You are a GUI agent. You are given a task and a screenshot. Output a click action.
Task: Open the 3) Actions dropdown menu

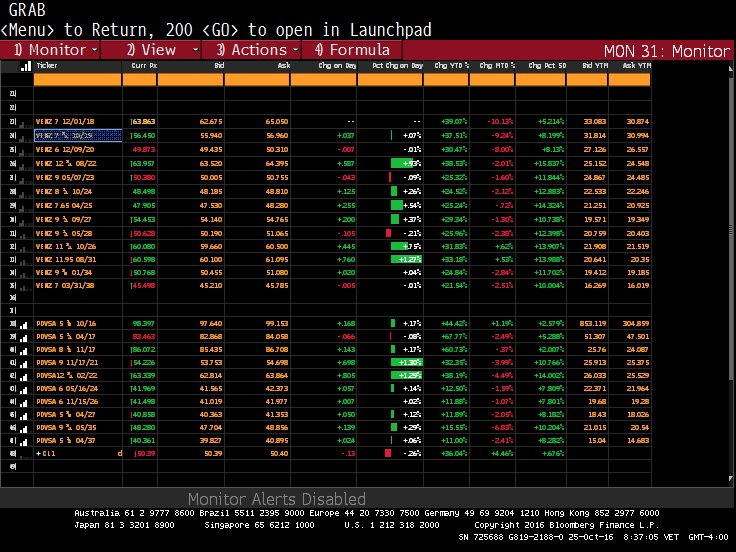tap(252, 50)
